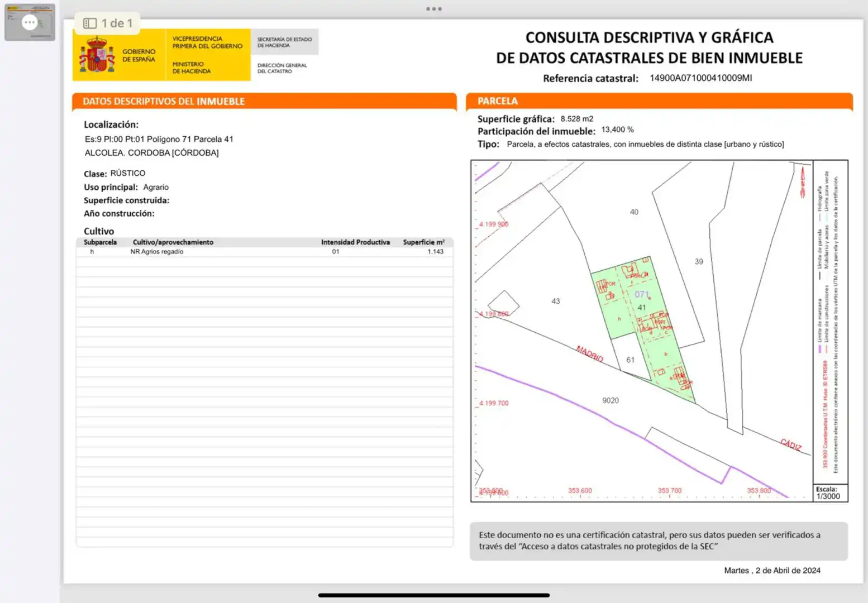The image size is (868, 603).
Task: Click the gray disclaimer note about certificación catastral
Action: (x=659, y=541)
